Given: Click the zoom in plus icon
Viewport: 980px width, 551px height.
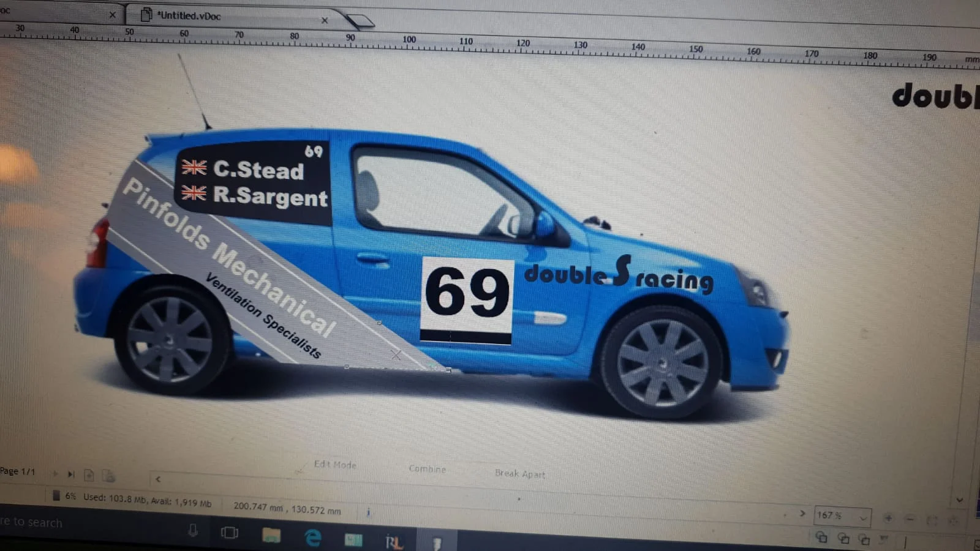Looking at the screenshot, I should coord(888,519).
